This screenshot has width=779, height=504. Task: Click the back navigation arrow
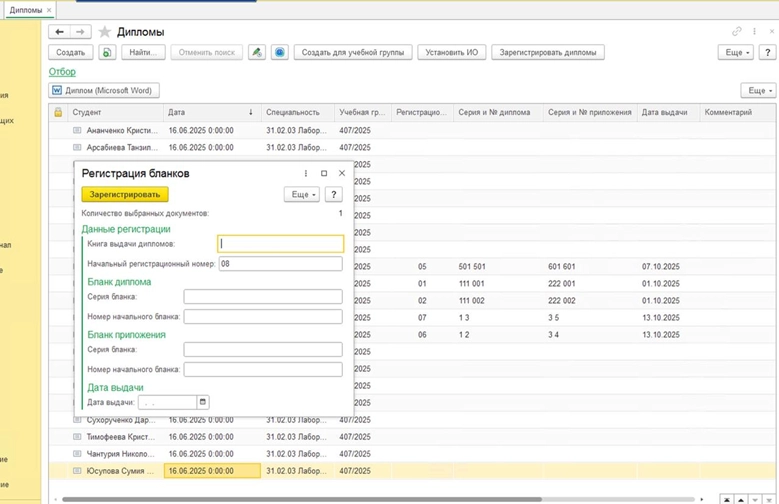pyautogui.click(x=60, y=32)
